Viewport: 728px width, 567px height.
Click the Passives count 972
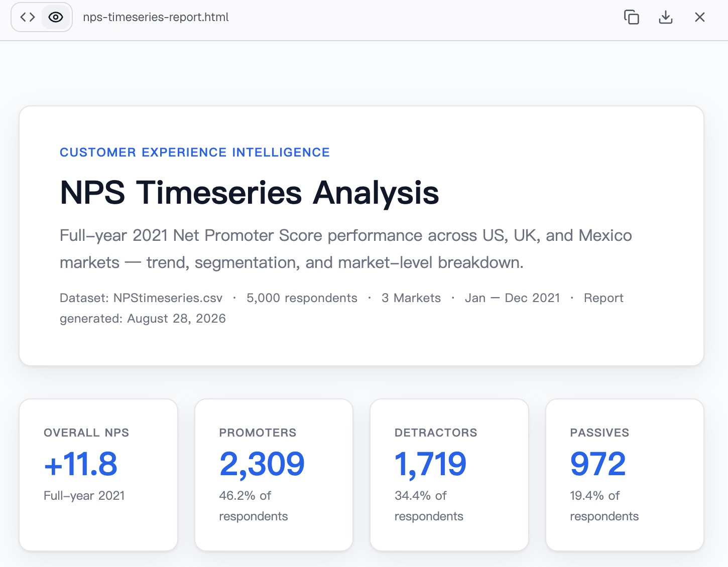(x=598, y=464)
